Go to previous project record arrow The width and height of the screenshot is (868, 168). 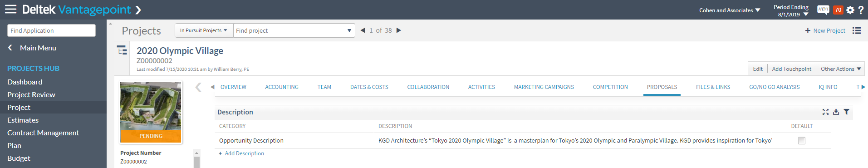tap(363, 30)
